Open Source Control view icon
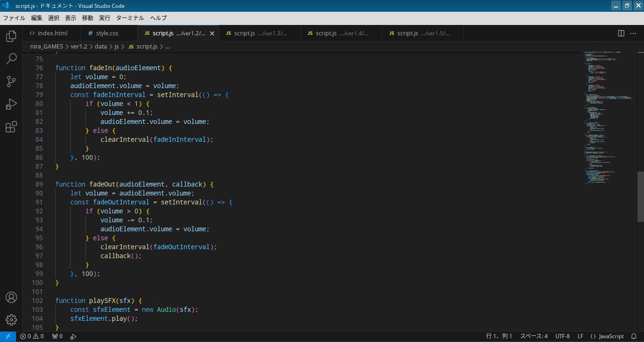 point(11,81)
